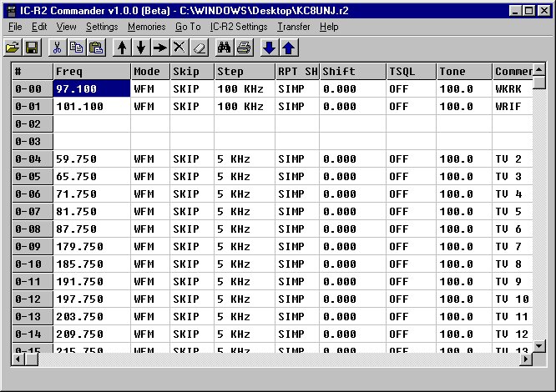556x392 pixels.
Task: Click the blue up arrow toolbar icon
Action: pyautogui.click(x=287, y=48)
